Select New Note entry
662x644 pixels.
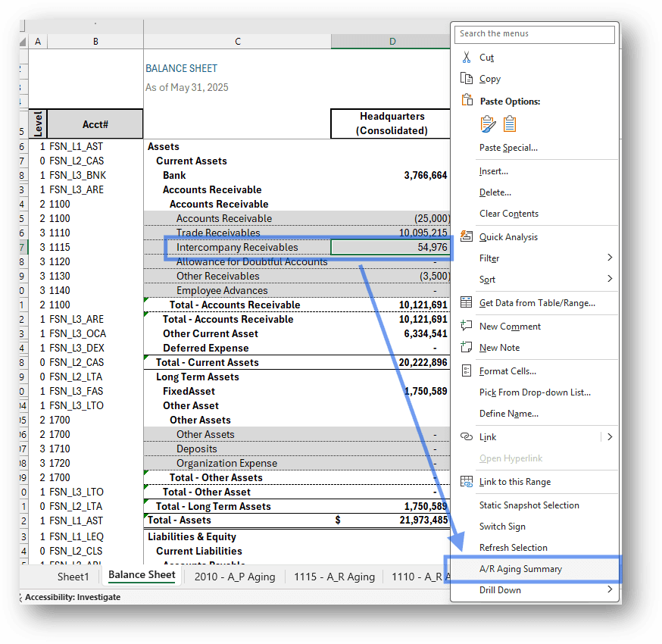(x=499, y=348)
